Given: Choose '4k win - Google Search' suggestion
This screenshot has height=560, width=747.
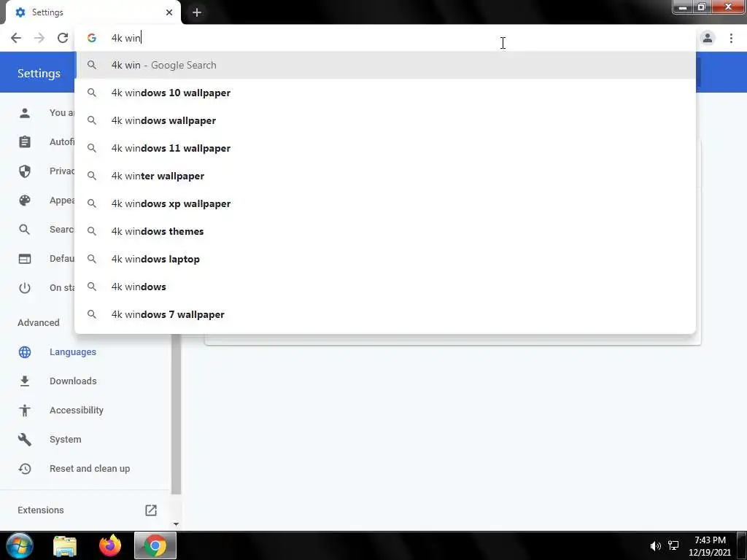Looking at the screenshot, I should click(385, 65).
